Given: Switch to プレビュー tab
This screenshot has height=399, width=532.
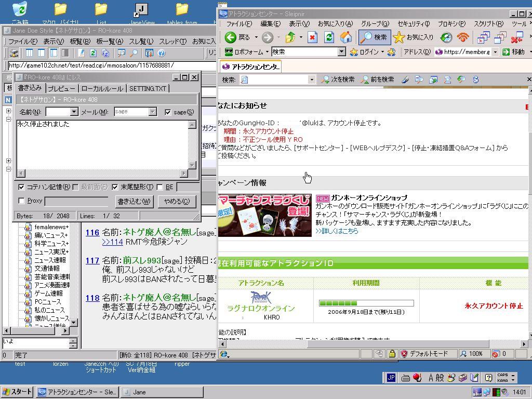Looking at the screenshot, I should (x=61, y=88).
